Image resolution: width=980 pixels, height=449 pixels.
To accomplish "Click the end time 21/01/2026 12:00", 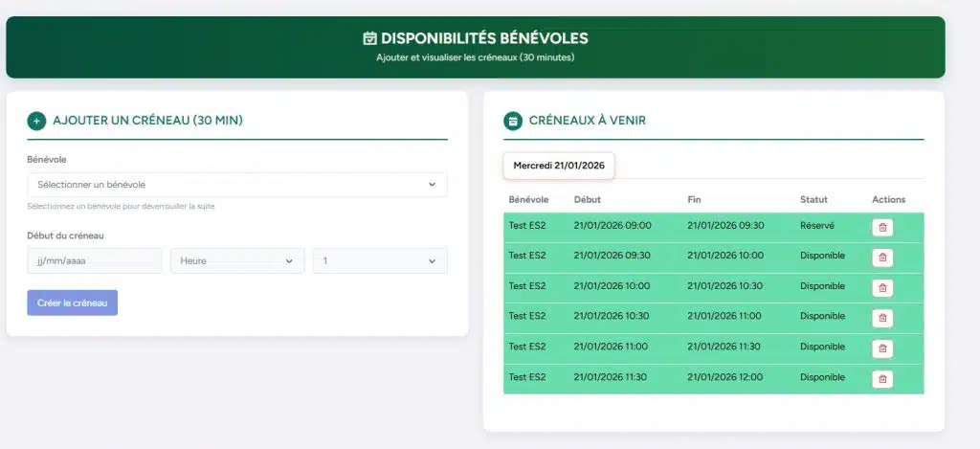I will [x=725, y=377].
